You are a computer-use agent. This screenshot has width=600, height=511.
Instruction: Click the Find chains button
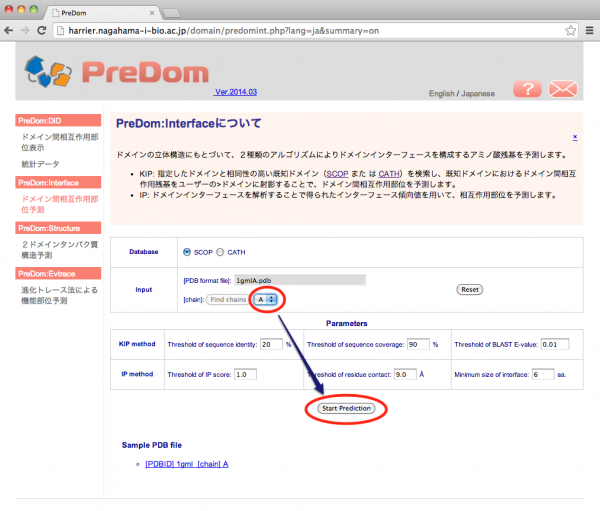coord(228,299)
